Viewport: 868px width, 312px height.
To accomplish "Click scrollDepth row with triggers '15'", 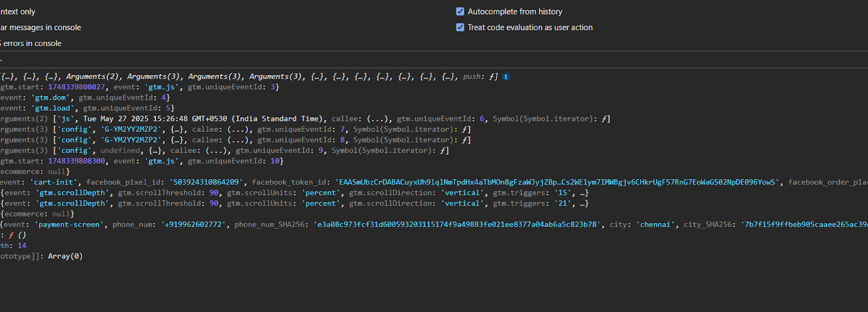I will [x=294, y=193].
